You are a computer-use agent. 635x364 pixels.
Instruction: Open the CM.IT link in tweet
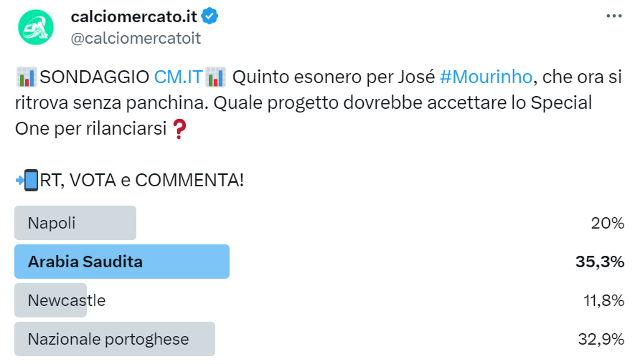[x=178, y=76]
